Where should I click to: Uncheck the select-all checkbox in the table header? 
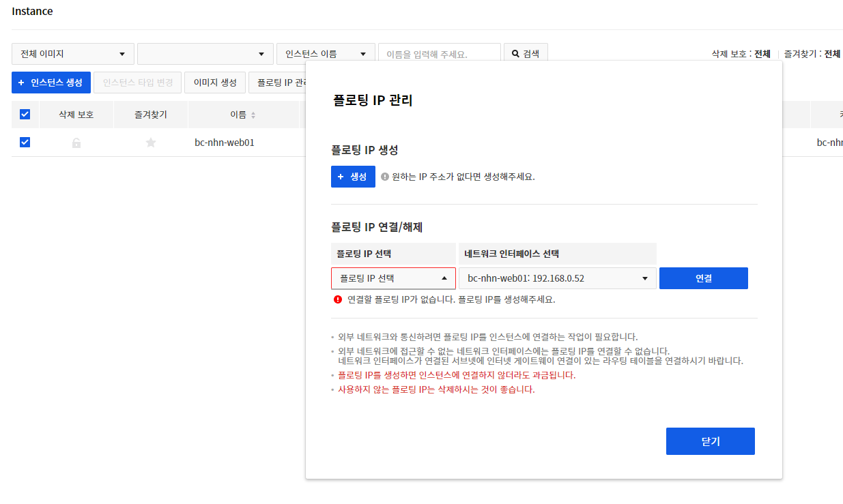pyautogui.click(x=25, y=114)
